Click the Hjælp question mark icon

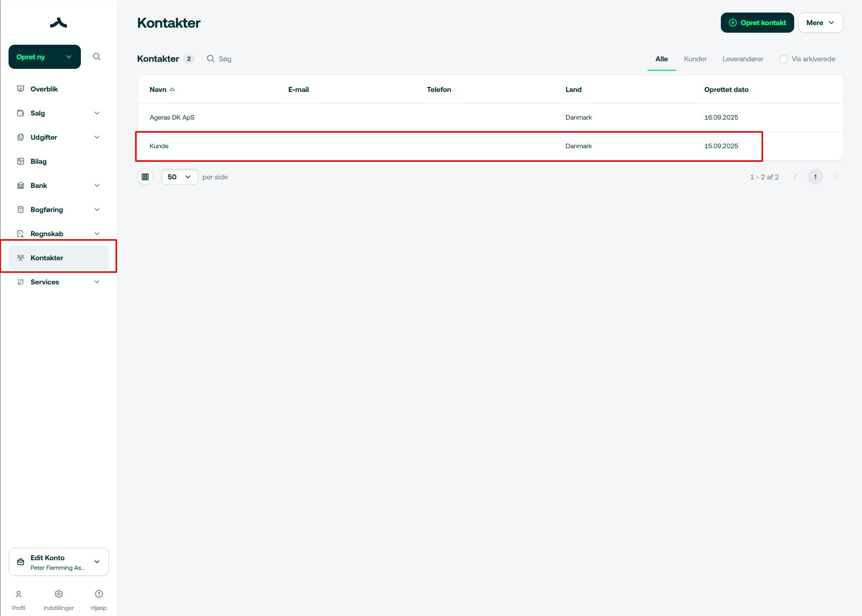[x=99, y=594]
